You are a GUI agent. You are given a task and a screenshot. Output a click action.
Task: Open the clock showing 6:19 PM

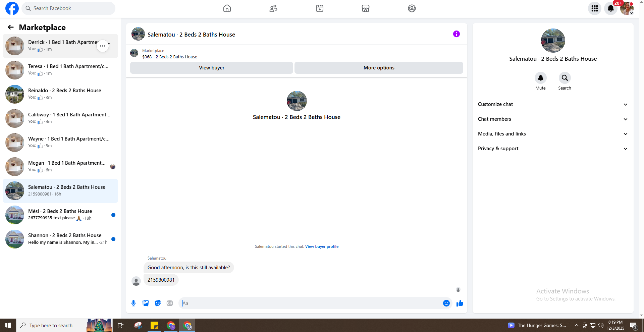coord(615,325)
